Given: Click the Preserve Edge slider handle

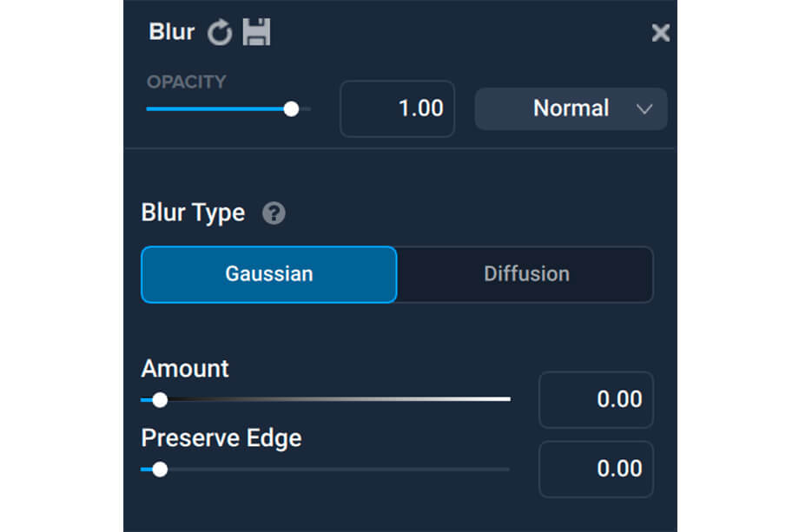Looking at the screenshot, I should [160, 470].
